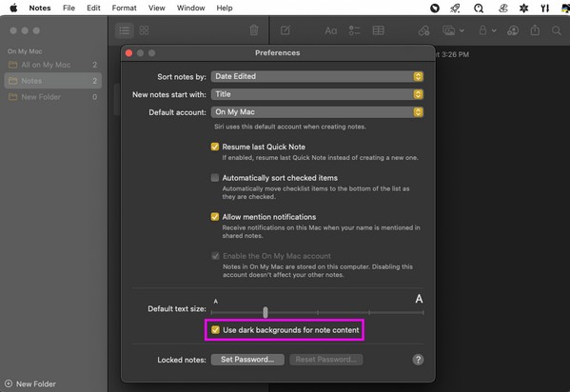This screenshot has width=570, height=392.
Task: Toggle Enable the On My Mac account
Action: pos(215,256)
